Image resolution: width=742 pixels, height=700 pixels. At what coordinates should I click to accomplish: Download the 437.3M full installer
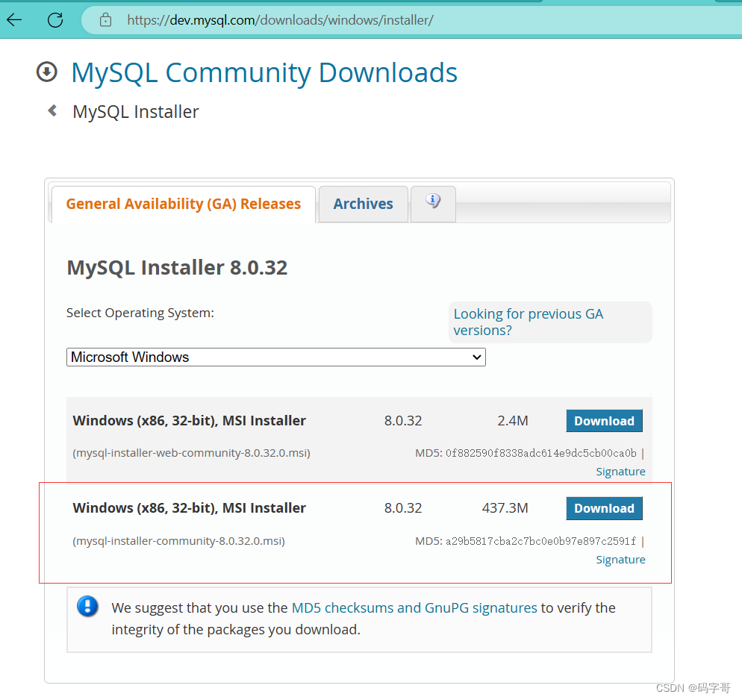(x=605, y=508)
